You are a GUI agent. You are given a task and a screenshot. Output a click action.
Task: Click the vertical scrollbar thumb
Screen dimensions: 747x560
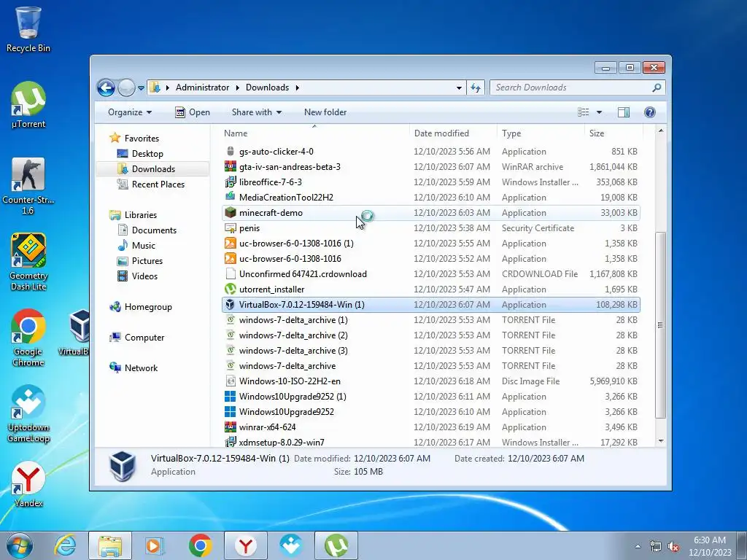661,325
